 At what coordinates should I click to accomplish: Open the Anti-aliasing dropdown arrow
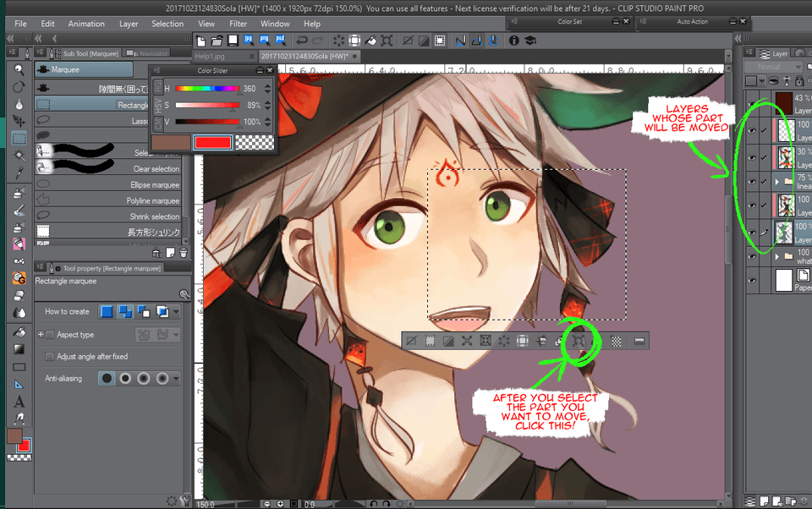(175, 378)
